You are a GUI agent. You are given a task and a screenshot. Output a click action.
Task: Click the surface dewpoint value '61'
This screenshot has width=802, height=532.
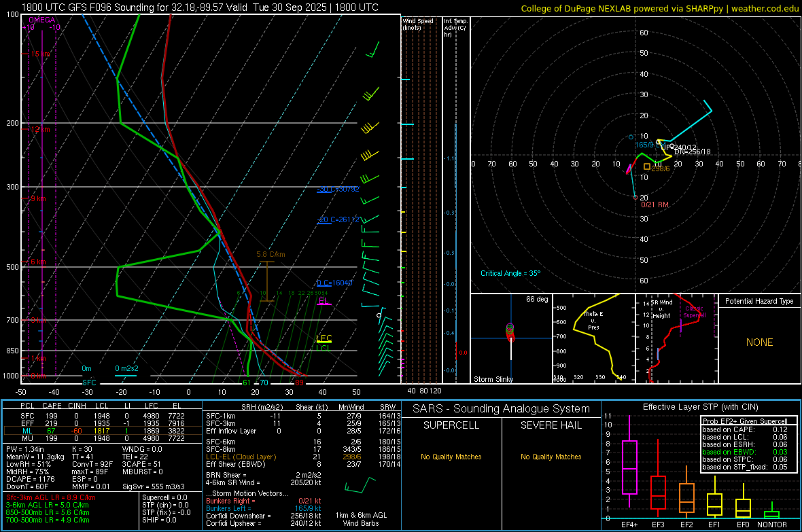click(x=247, y=383)
